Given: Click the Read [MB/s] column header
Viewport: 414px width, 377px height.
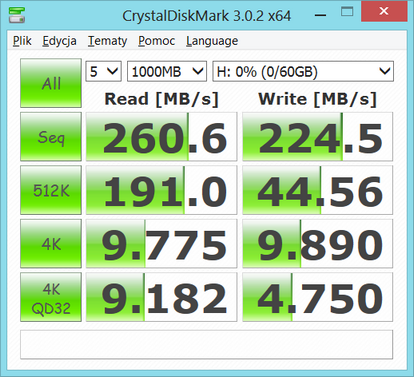Looking at the screenshot, I should point(161,99).
